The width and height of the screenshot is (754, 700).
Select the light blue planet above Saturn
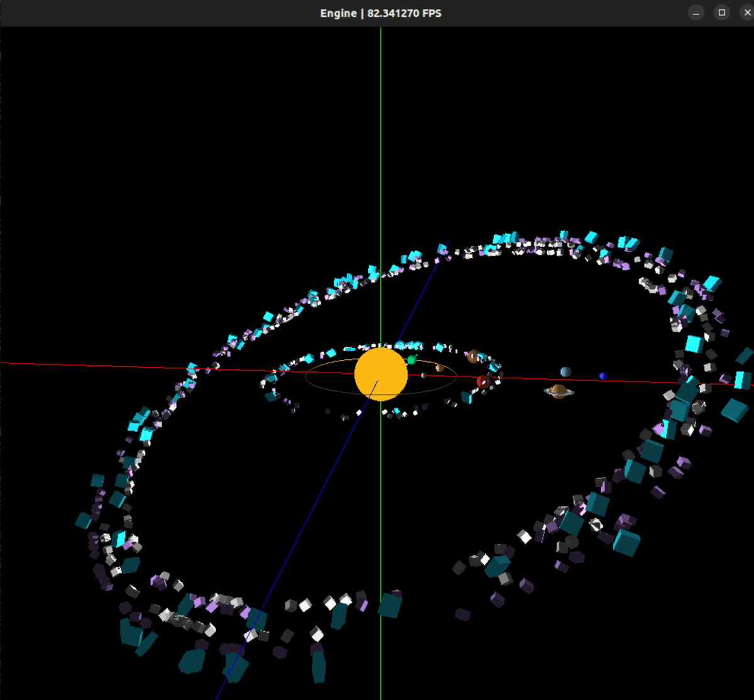coord(565,372)
